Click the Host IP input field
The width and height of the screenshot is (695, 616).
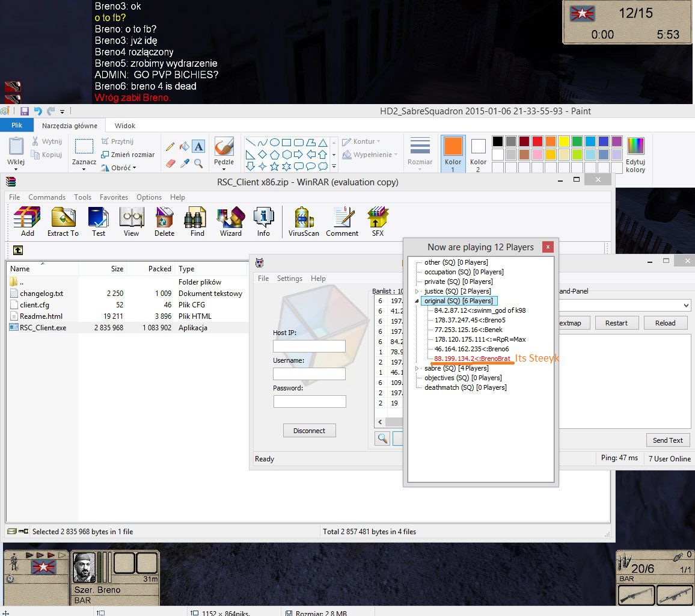(309, 346)
